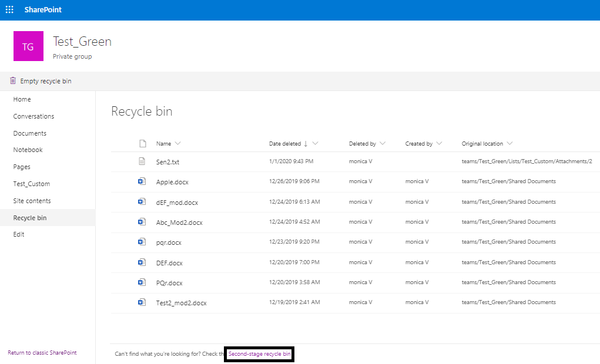The height and width of the screenshot is (364, 600).
Task: Expand the Date deleted column dropdown chevron
Action: 315,143
